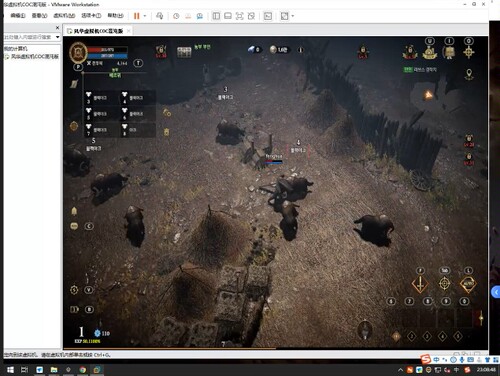This screenshot has height=376, width=500.
Task: Select party slot 7 in the squad list
Action: 101,130
